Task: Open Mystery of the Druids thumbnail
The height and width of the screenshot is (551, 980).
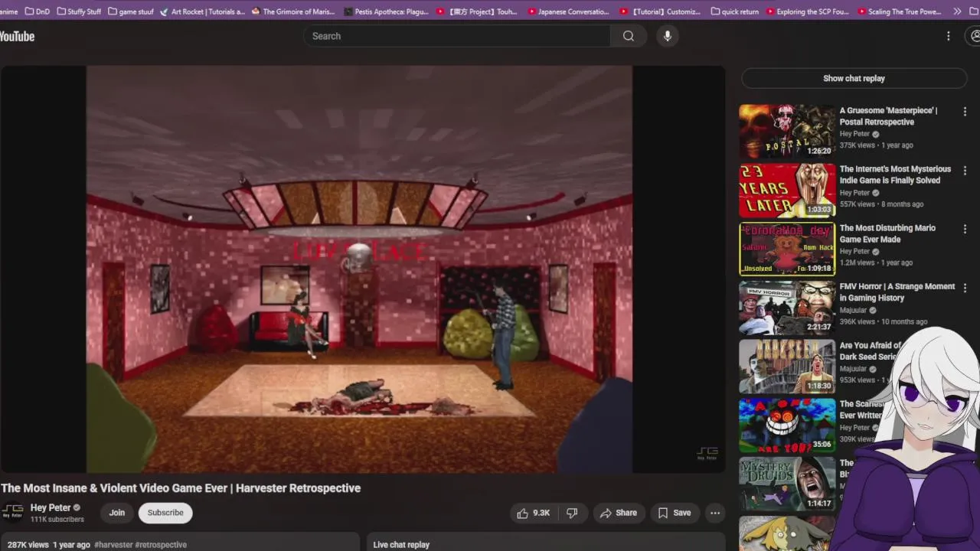Action: (x=787, y=484)
